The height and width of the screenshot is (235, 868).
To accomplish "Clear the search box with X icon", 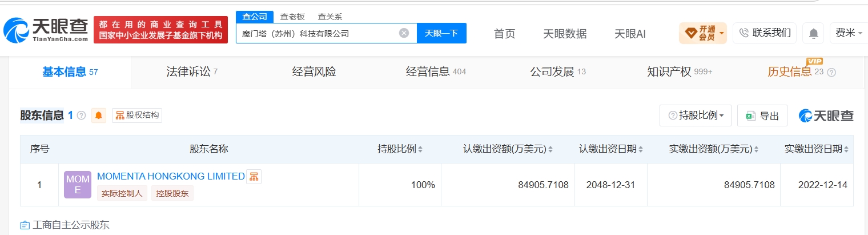I will [404, 33].
